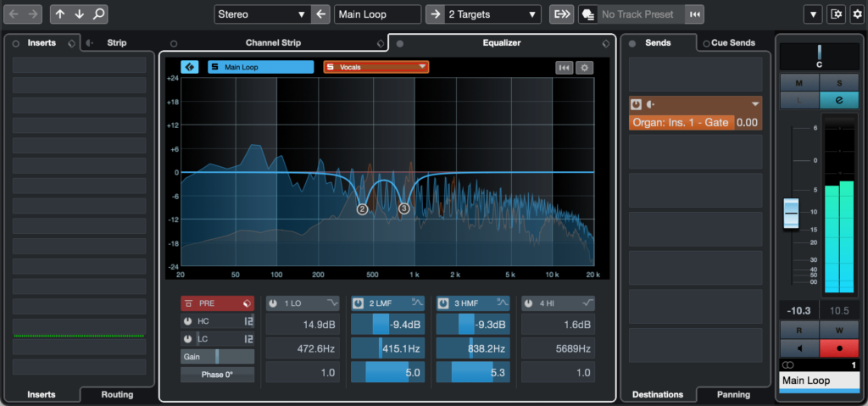Click the Phase 0° button

point(218,375)
